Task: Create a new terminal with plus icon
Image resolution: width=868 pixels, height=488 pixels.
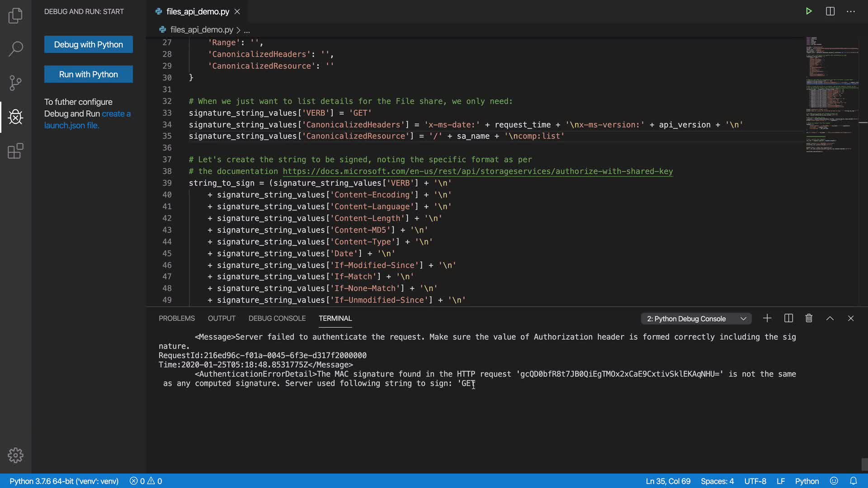Action: 767,319
